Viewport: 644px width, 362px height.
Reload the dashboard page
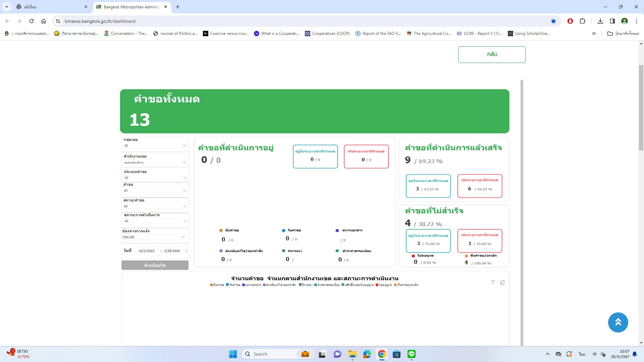pos(32,21)
